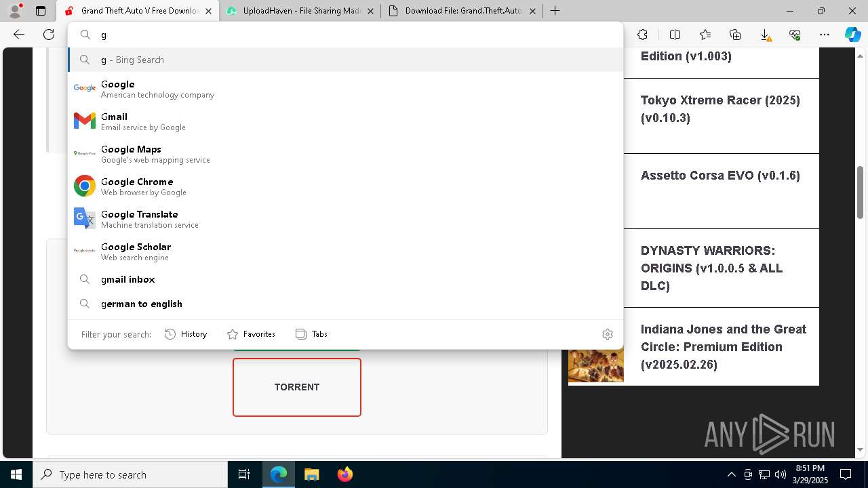This screenshot has height=488, width=868.
Task: Select the Gmail suggestion
Action: [345, 121]
